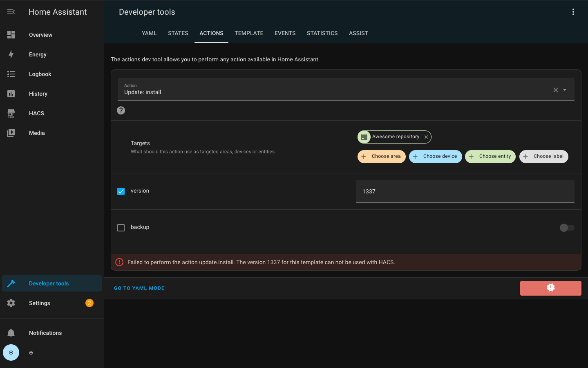Switch to the Template tab
The height and width of the screenshot is (368, 588).
click(x=249, y=33)
